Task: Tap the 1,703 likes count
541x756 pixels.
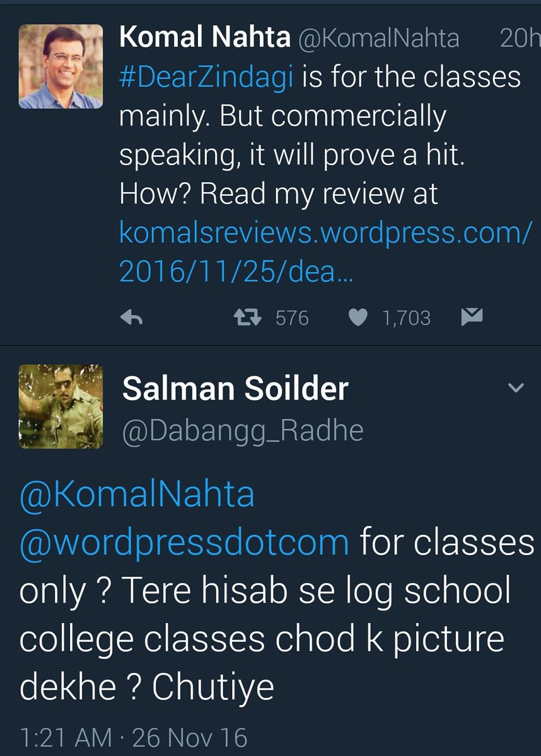Action: (x=406, y=318)
